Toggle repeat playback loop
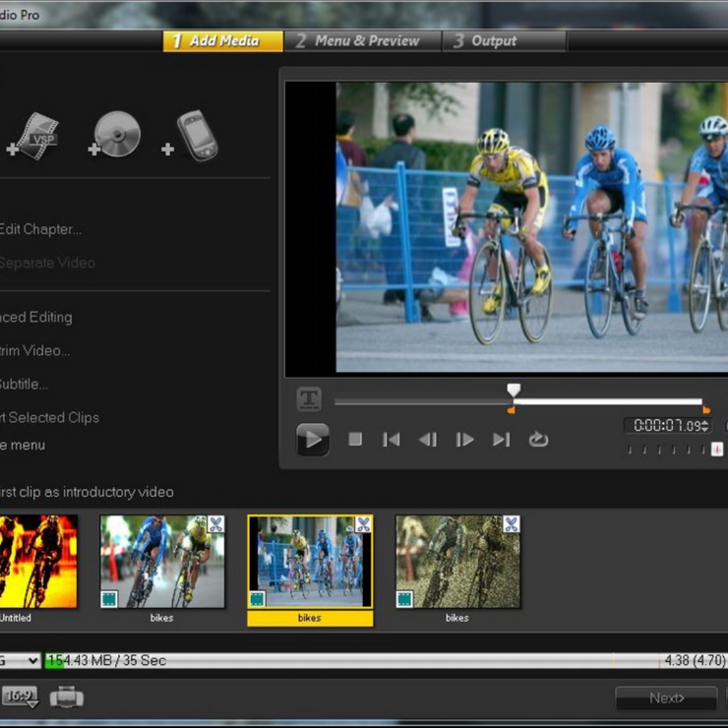Image resolution: width=728 pixels, height=728 pixels. click(x=538, y=439)
